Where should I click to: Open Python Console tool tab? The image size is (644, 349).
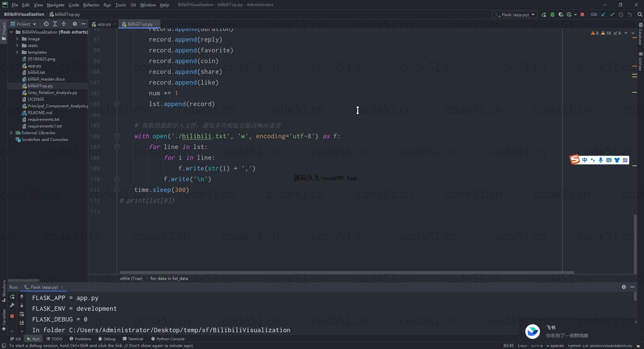point(168,339)
